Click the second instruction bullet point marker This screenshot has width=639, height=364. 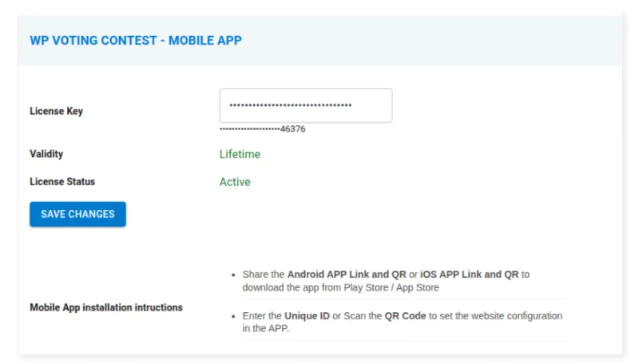(231, 317)
